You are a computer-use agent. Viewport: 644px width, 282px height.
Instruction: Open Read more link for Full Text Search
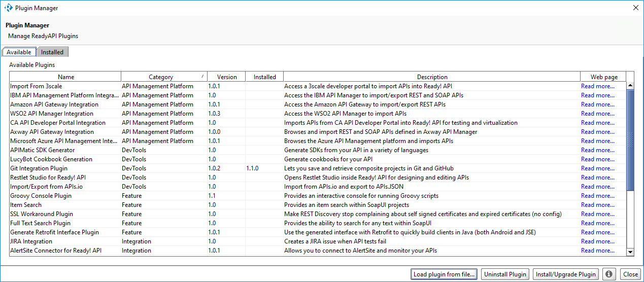597,223
